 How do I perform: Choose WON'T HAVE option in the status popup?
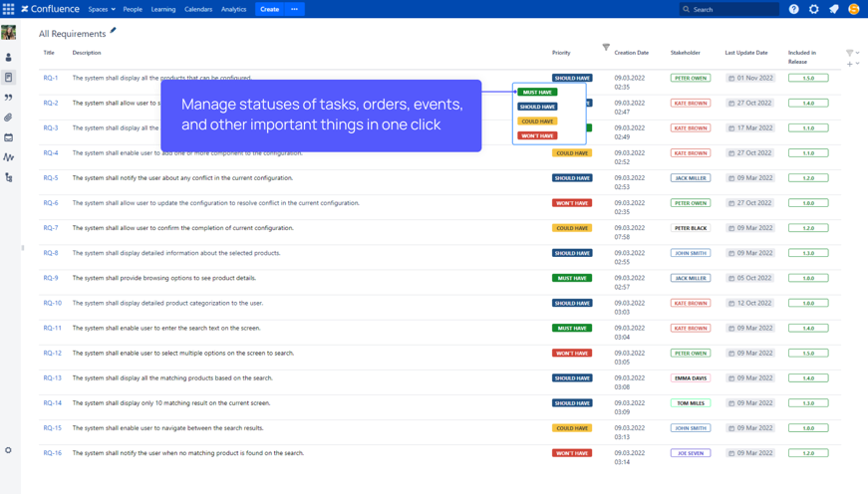[x=537, y=135]
